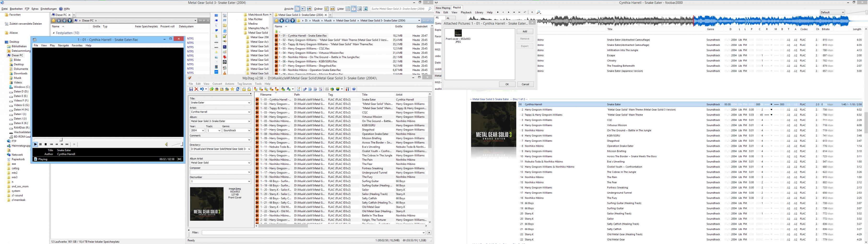
Task: Click foobar2000 next track button
Action: coord(519,12)
